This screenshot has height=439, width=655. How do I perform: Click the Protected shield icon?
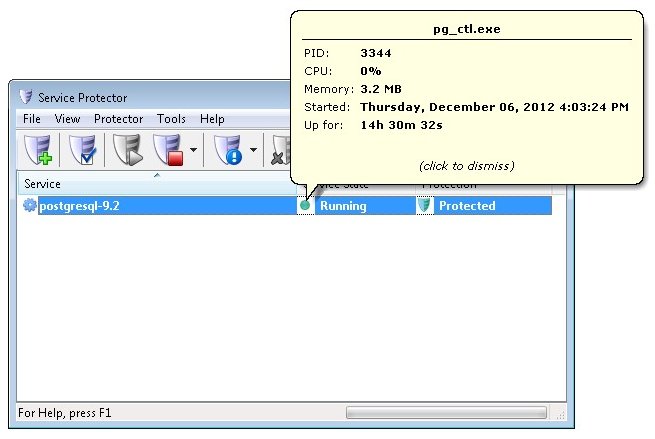[424, 205]
